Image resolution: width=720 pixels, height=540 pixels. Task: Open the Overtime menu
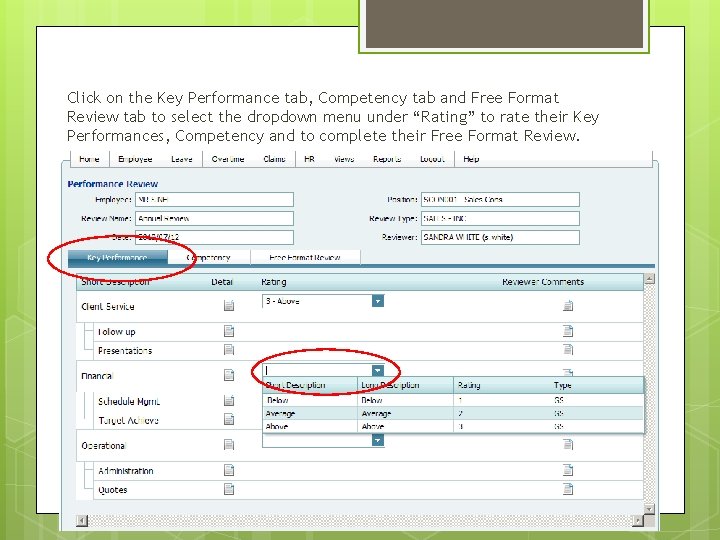(228, 159)
